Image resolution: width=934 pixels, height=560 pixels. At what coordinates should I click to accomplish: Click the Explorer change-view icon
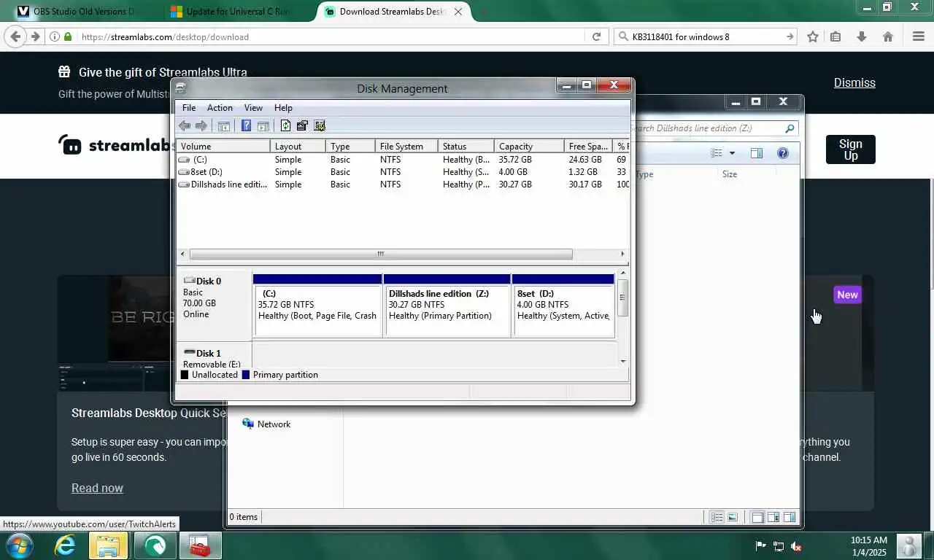(x=717, y=153)
